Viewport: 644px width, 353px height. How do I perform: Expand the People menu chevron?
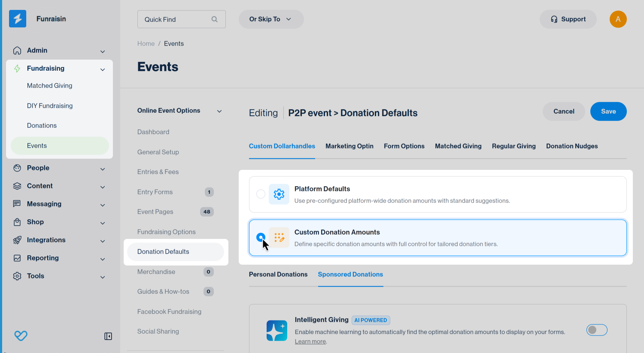pos(103,169)
